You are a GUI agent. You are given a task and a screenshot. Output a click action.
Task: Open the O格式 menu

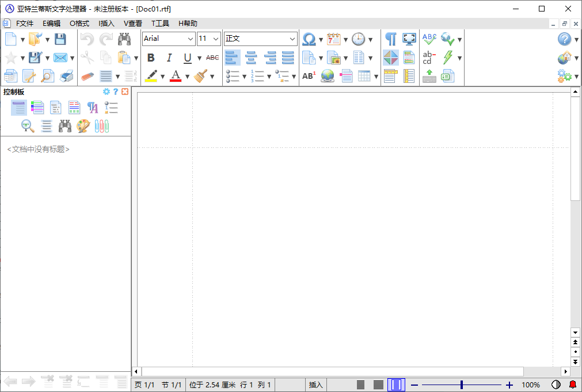tap(79, 24)
